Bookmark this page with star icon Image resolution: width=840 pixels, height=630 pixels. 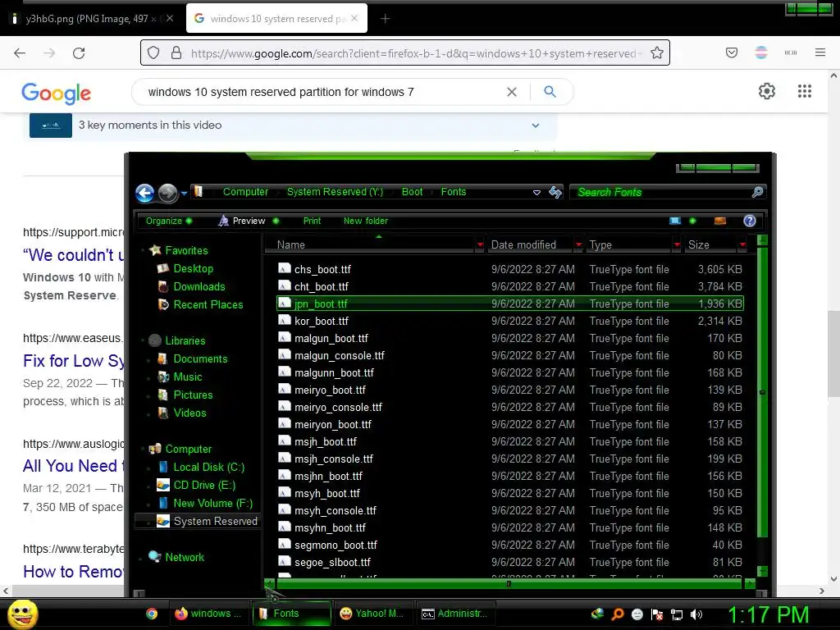[x=657, y=53]
